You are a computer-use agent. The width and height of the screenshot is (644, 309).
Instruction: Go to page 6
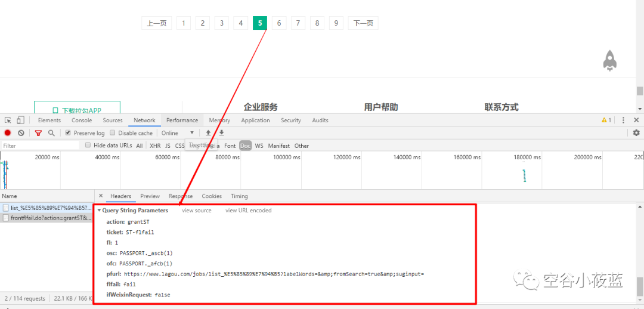[x=279, y=23]
